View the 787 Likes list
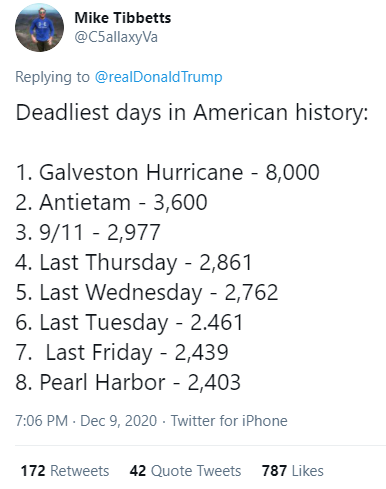This screenshot has width=386, height=489. tap(293, 471)
